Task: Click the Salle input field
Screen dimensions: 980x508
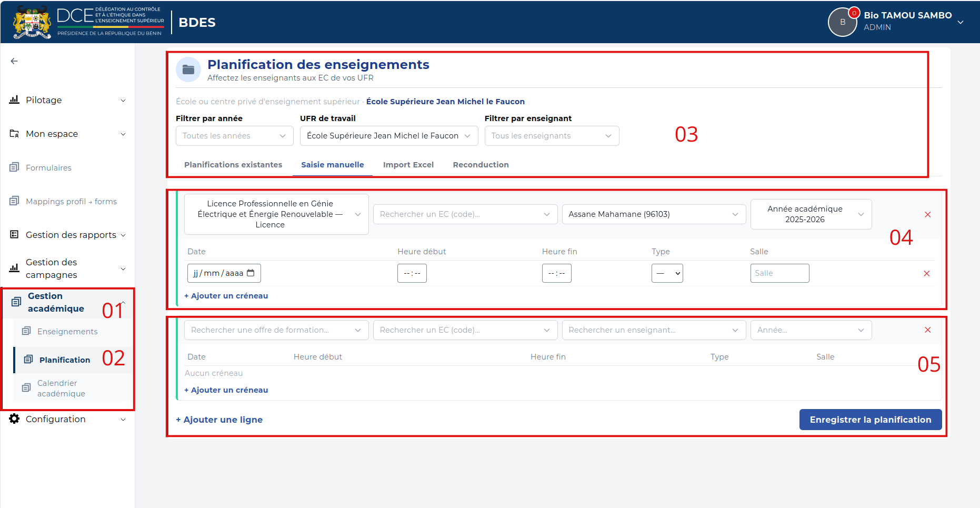Action: pos(779,273)
